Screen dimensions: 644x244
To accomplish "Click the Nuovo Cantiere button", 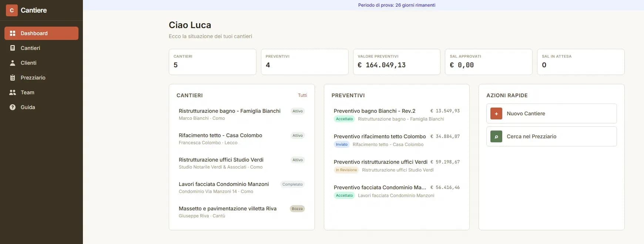I will click(551, 113).
